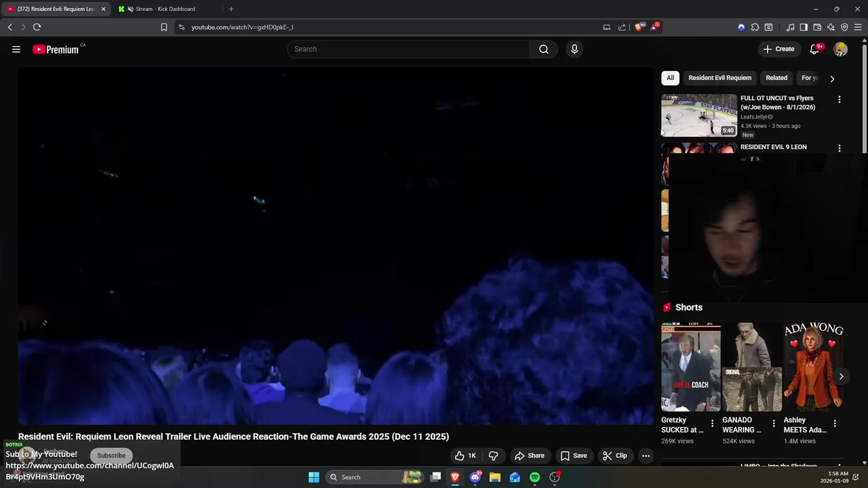The width and height of the screenshot is (868, 488).
Task: Toggle the Brave sidebar panel icon
Action: tap(804, 27)
